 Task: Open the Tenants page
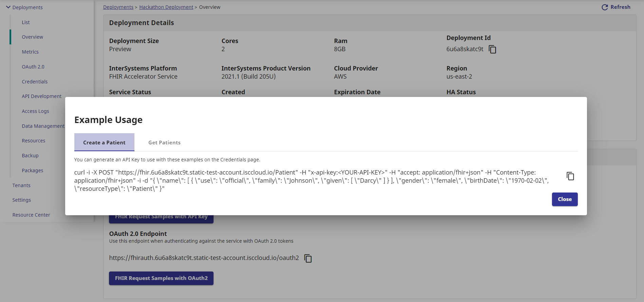coord(21,185)
